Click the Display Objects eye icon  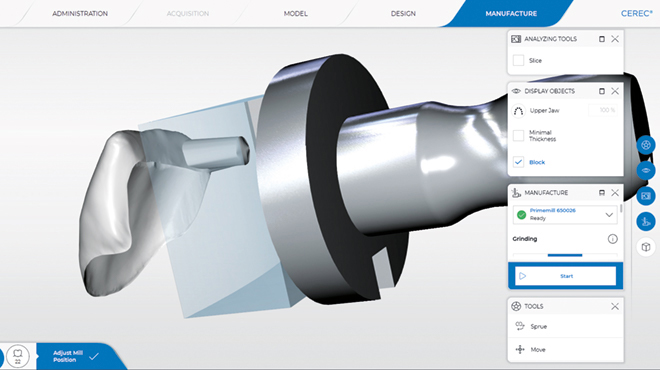tap(516, 91)
